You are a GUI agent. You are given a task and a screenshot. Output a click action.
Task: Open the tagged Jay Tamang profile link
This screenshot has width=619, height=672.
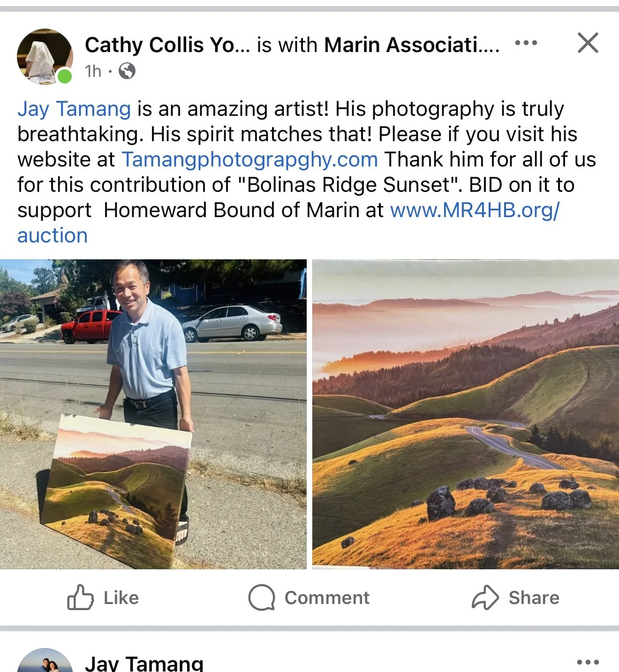point(74,109)
